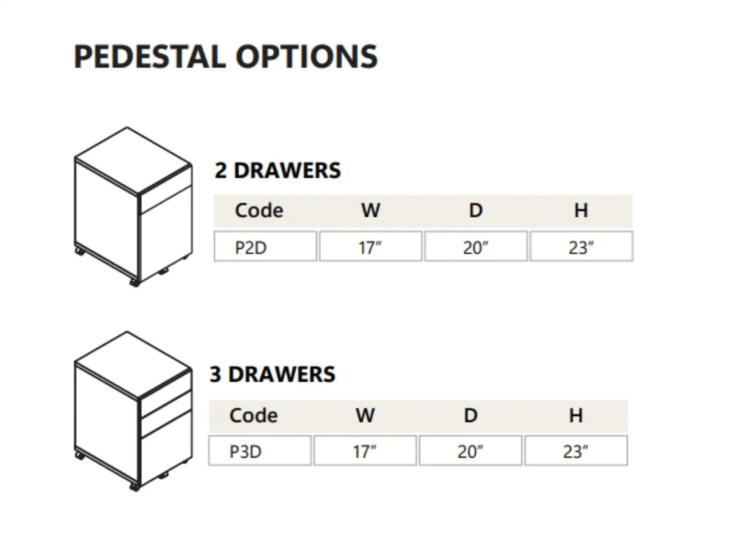Click the H header in 3 drawers table
Screen dimensions: 756x534
click(576, 416)
